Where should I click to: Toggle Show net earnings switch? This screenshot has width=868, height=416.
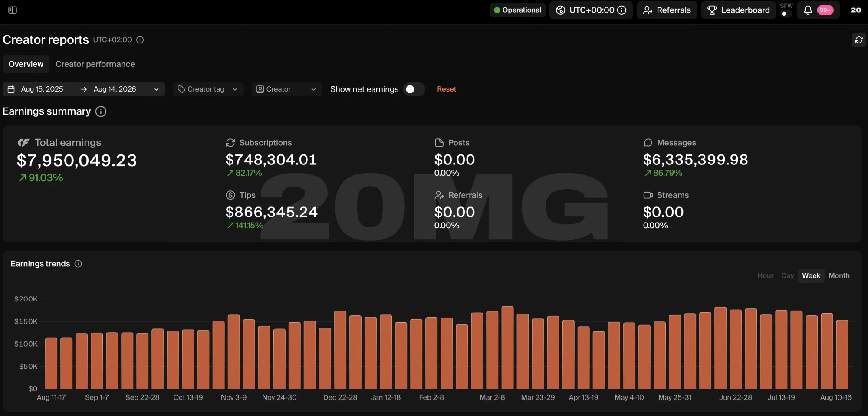[414, 89]
